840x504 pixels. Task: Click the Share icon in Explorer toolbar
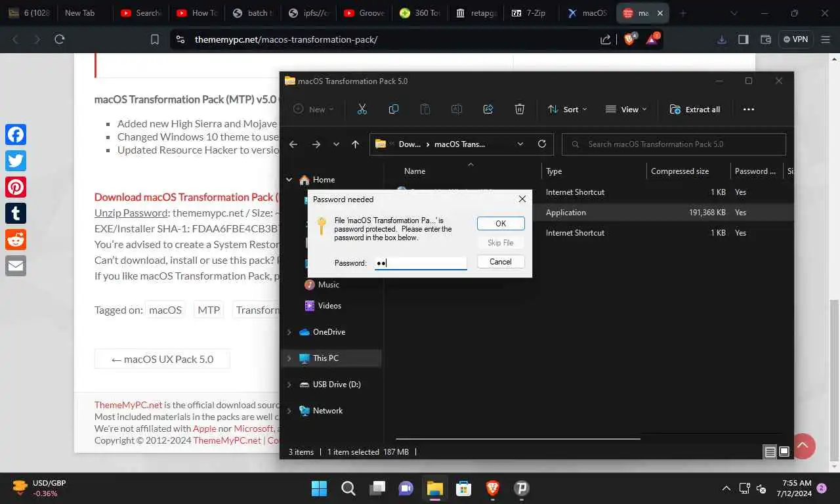click(x=488, y=110)
